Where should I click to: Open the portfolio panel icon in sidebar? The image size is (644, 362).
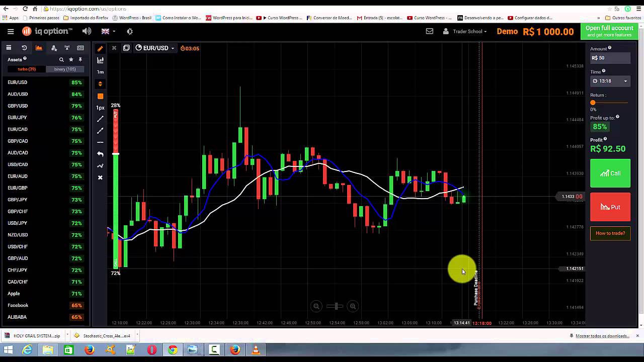(x=9, y=48)
